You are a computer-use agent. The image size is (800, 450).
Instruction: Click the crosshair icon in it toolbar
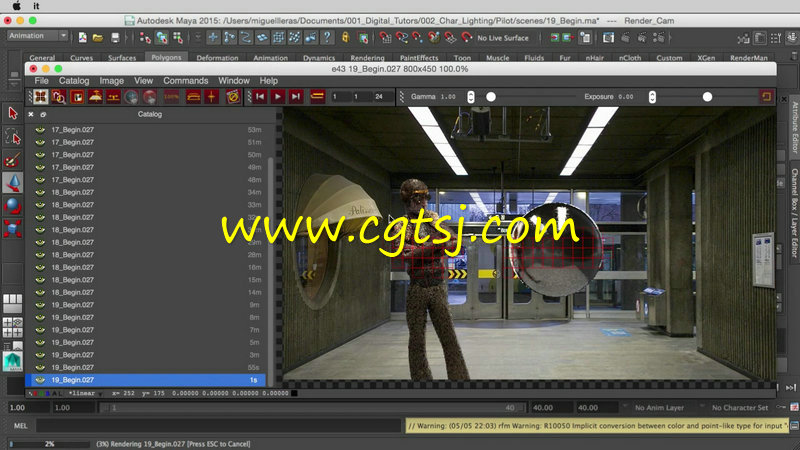(211, 96)
